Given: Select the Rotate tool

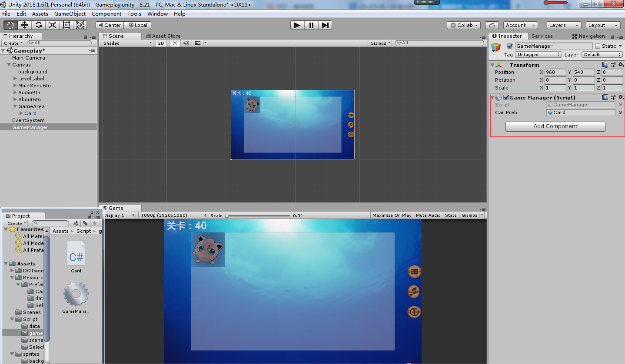Looking at the screenshot, I should [38, 25].
